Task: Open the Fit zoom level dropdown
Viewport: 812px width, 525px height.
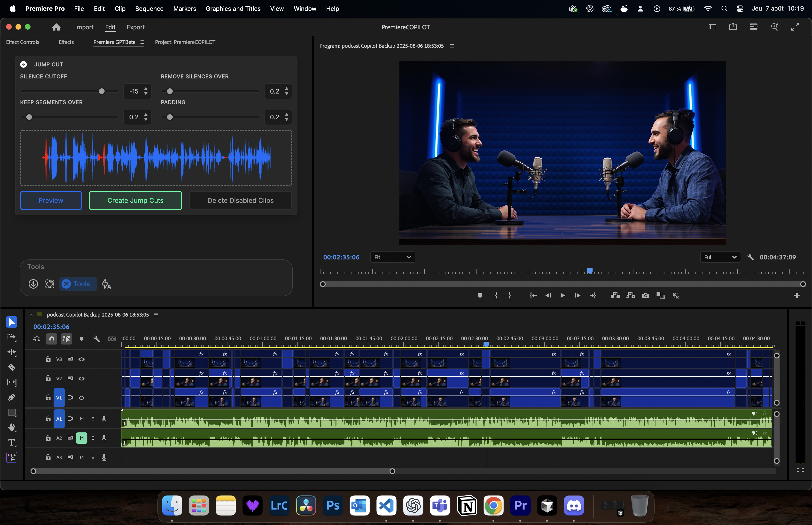Action: click(x=393, y=257)
